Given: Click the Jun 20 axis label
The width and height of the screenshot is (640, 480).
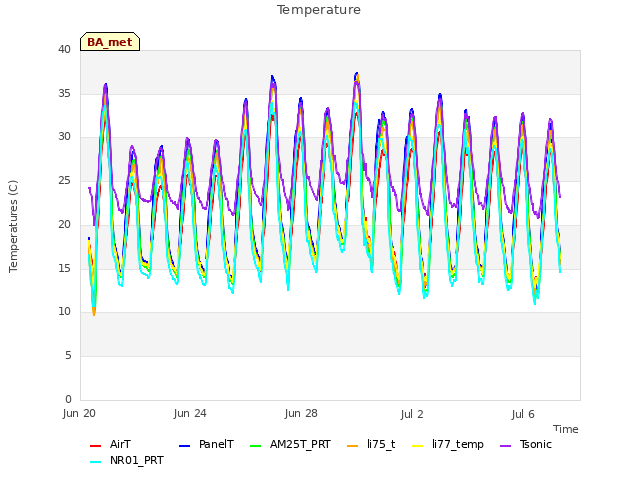Looking at the screenshot, I should 79,413.
